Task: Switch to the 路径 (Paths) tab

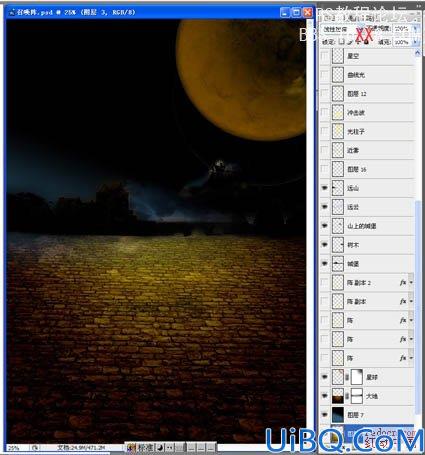Action: pos(369,18)
